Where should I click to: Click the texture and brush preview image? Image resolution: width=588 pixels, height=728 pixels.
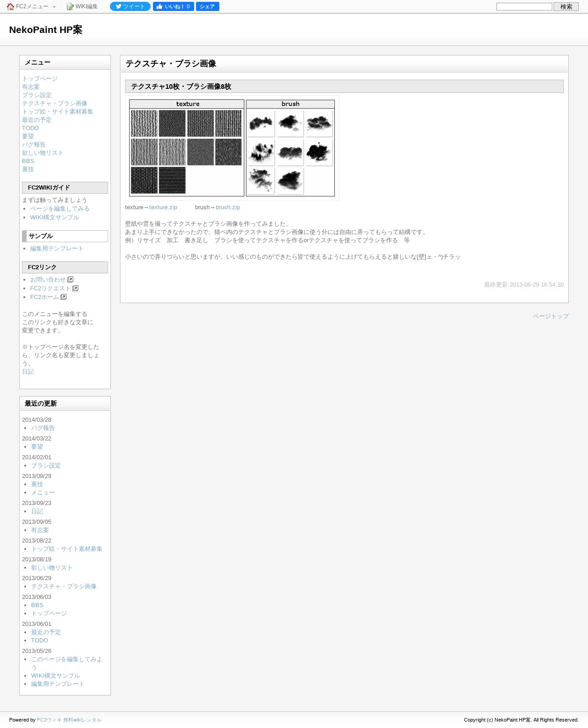[x=232, y=148]
